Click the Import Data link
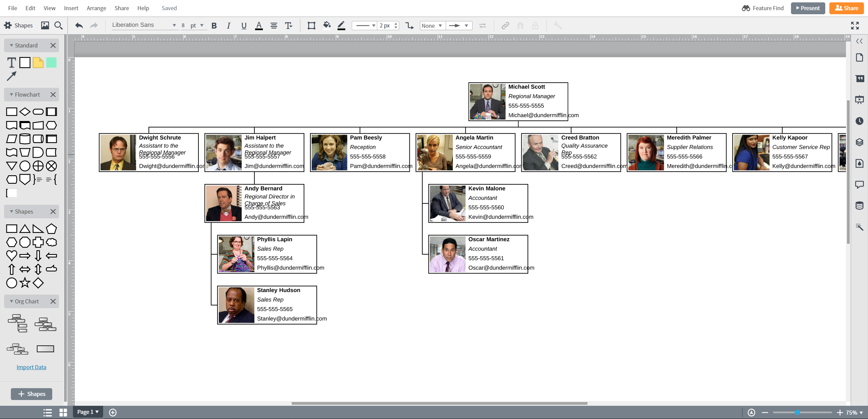This screenshot has height=419, width=868. point(32,367)
